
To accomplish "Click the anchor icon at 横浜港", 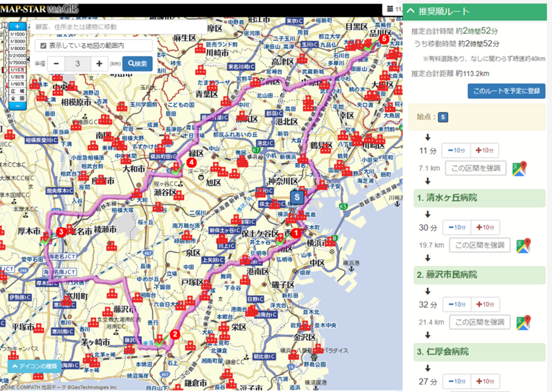I will coord(351,269).
